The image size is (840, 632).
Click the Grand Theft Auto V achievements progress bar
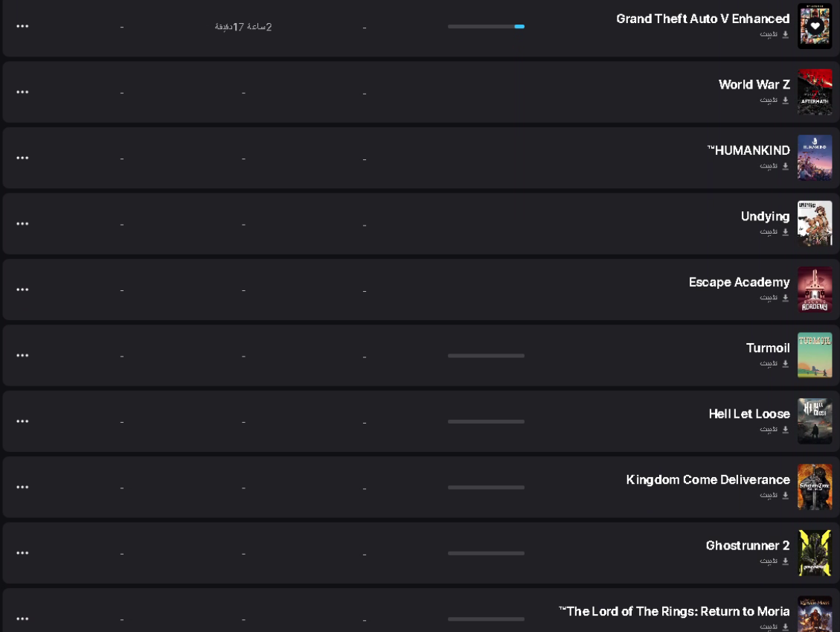pyautogui.click(x=486, y=26)
